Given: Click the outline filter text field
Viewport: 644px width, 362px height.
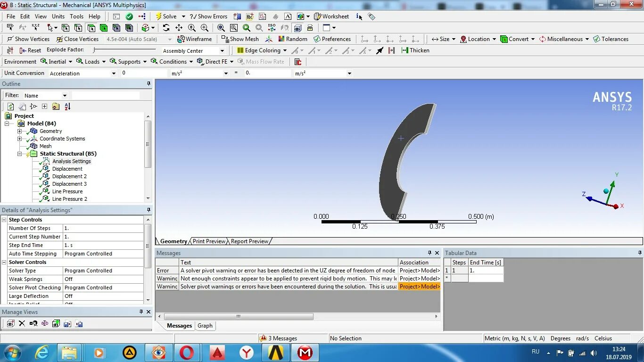Looking at the screenshot, I should tap(106, 95).
